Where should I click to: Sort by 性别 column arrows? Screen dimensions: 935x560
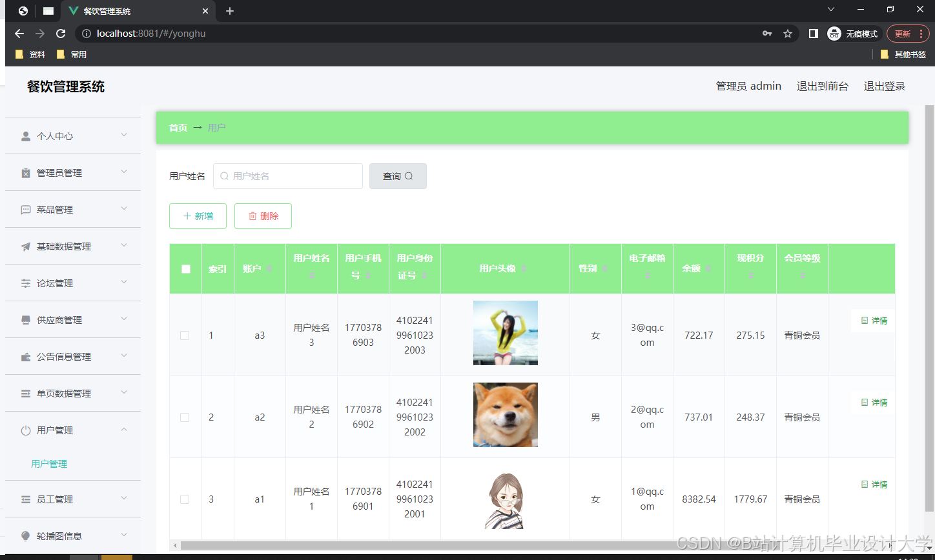coord(605,268)
